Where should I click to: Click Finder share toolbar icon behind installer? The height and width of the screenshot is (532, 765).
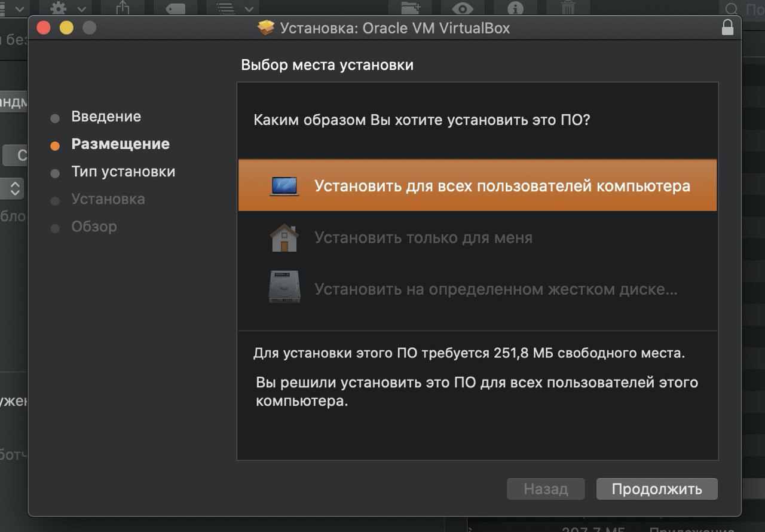tap(122, 8)
